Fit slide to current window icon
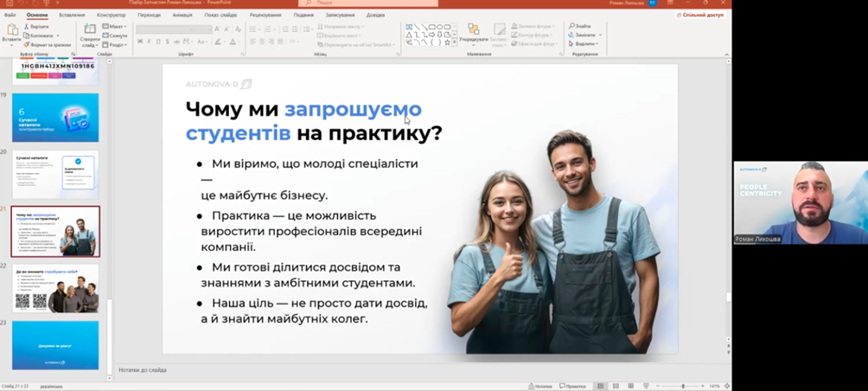 point(725,386)
